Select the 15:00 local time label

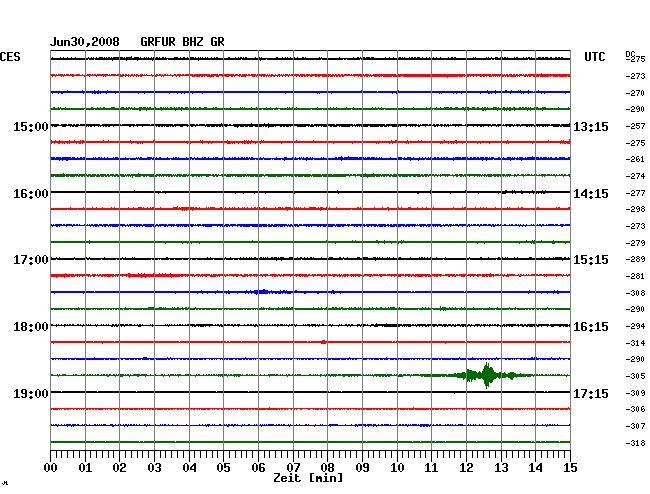coord(31,126)
